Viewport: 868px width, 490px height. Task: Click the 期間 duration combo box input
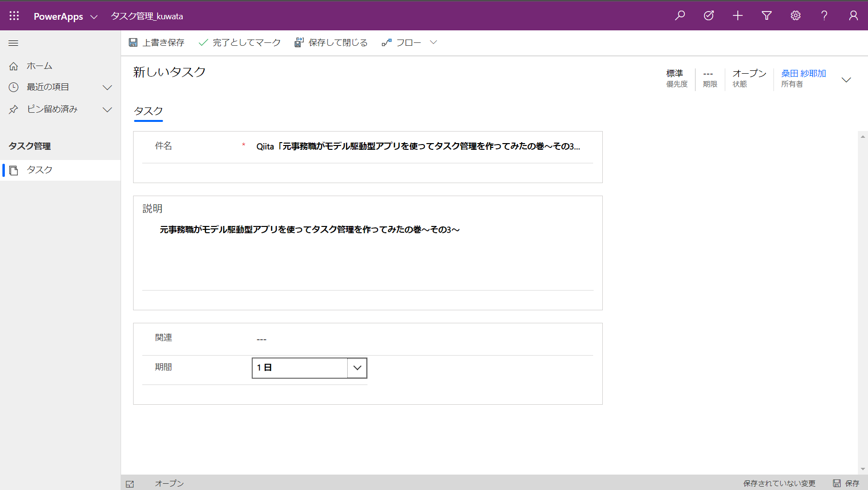300,368
